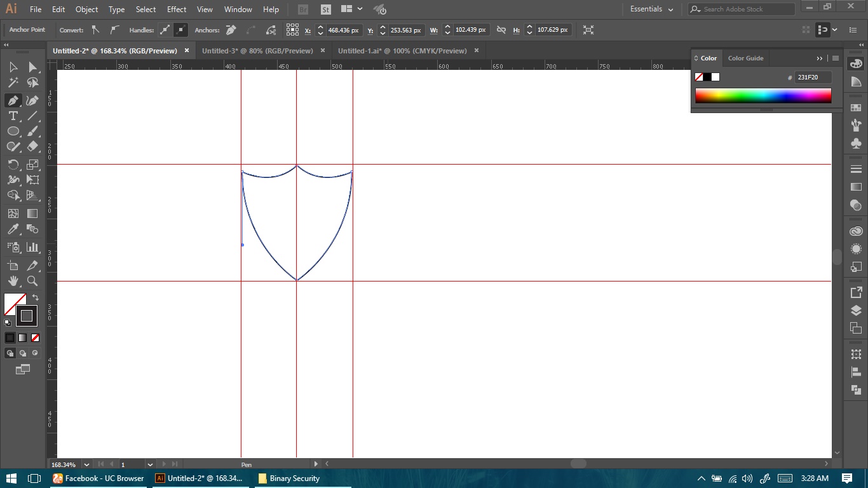Convert anchor points to smooth
The image size is (868, 488).
[x=114, y=30]
